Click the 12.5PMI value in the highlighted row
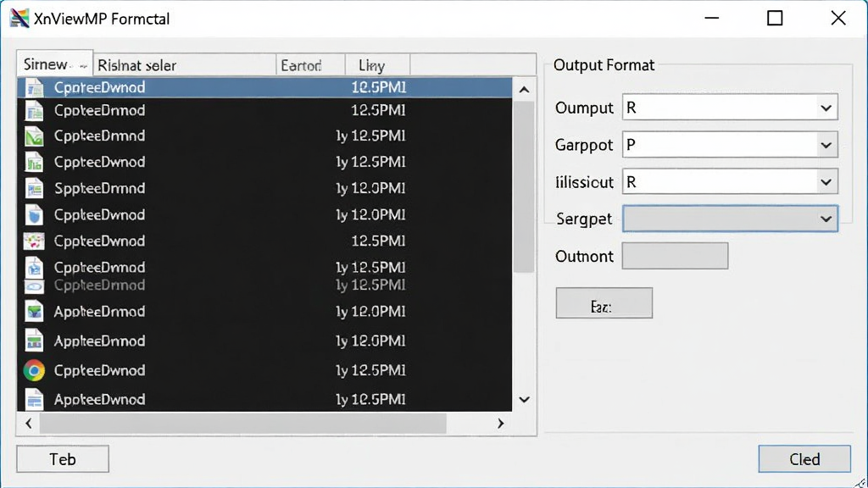The width and height of the screenshot is (868, 488). pyautogui.click(x=379, y=87)
